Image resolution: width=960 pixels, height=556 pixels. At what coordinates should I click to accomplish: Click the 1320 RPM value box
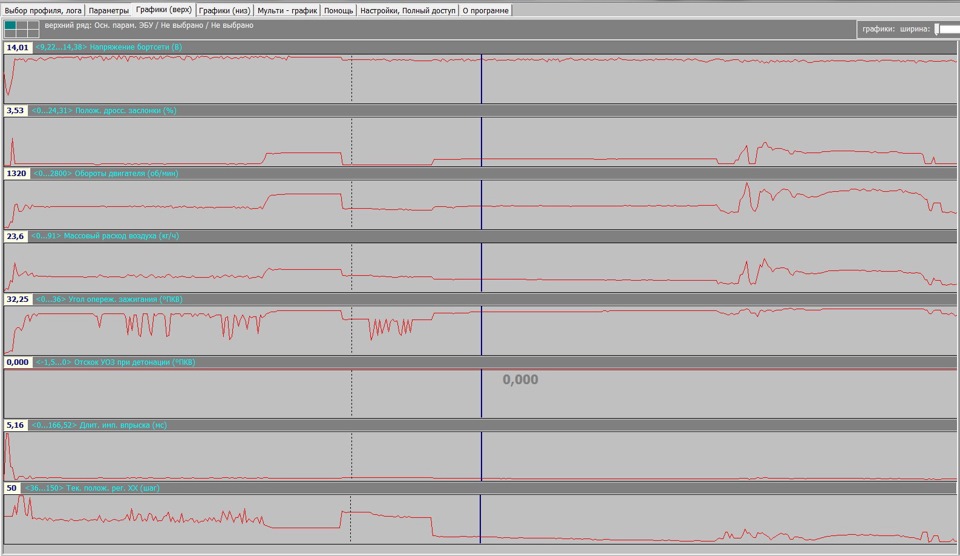click(x=17, y=173)
